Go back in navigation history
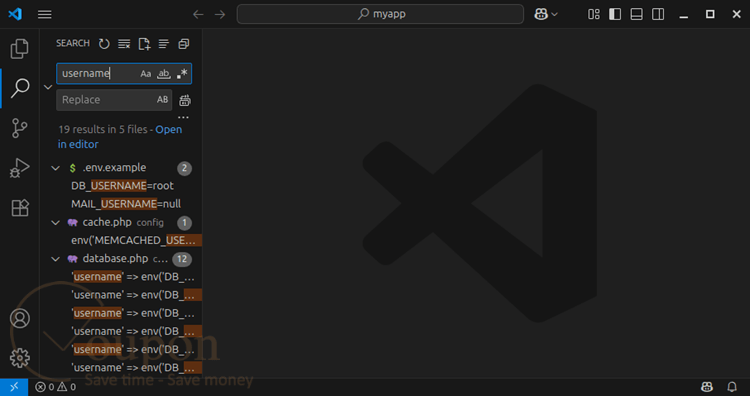The width and height of the screenshot is (750, 396). click(198, 14)
